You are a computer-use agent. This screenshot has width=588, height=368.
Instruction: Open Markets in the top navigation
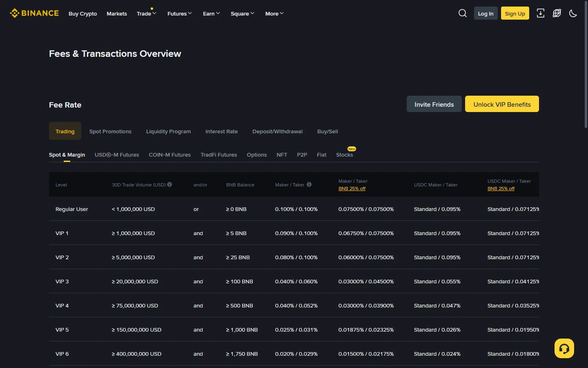click(x=117, y=13)
